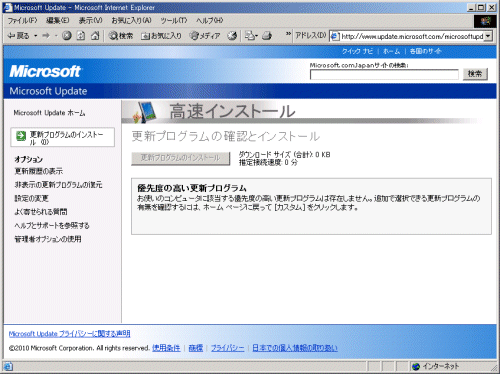Open 設定の変更 option
Image resolution: width=500 pixels, height=374 pixels.
[31, 198]
